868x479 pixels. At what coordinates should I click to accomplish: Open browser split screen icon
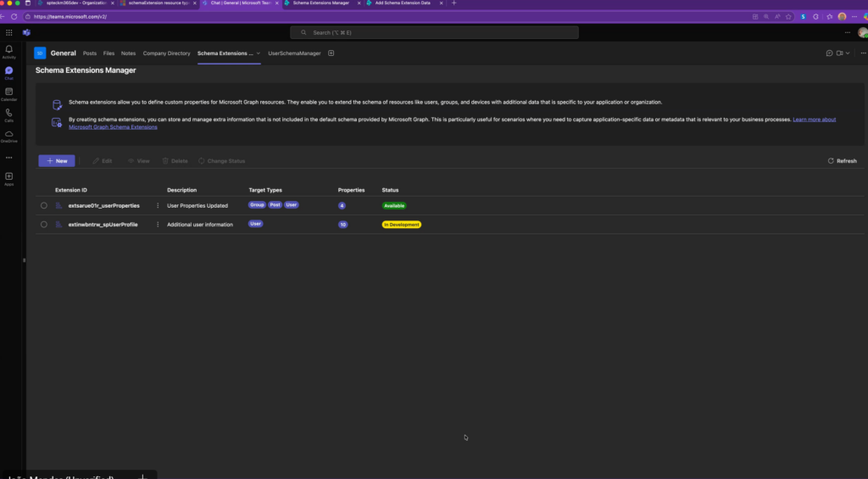tap(755, 17)
